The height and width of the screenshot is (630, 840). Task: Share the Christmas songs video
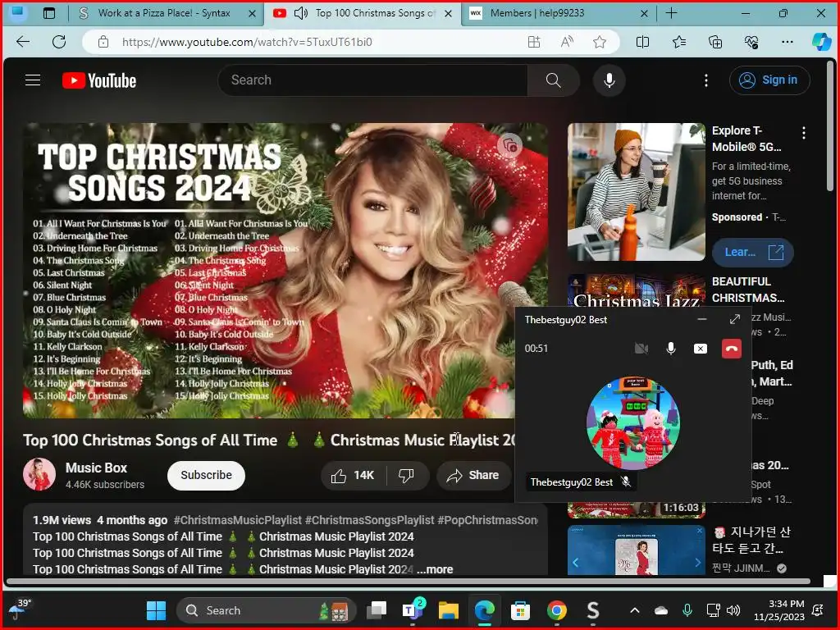[473, 475]
